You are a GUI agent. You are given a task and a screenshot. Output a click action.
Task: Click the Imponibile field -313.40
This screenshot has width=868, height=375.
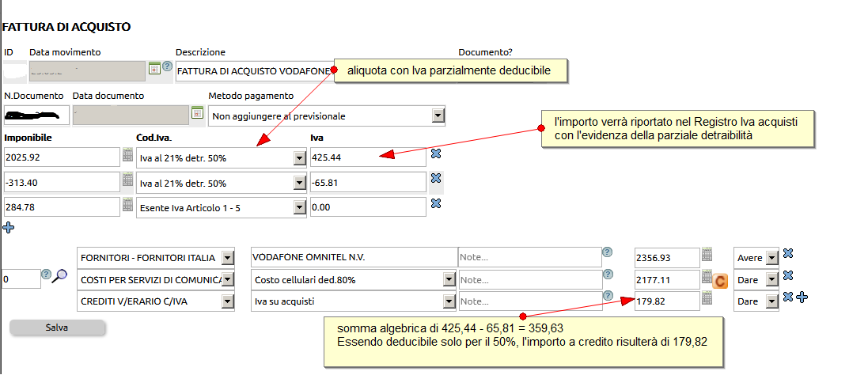[62, 182]
